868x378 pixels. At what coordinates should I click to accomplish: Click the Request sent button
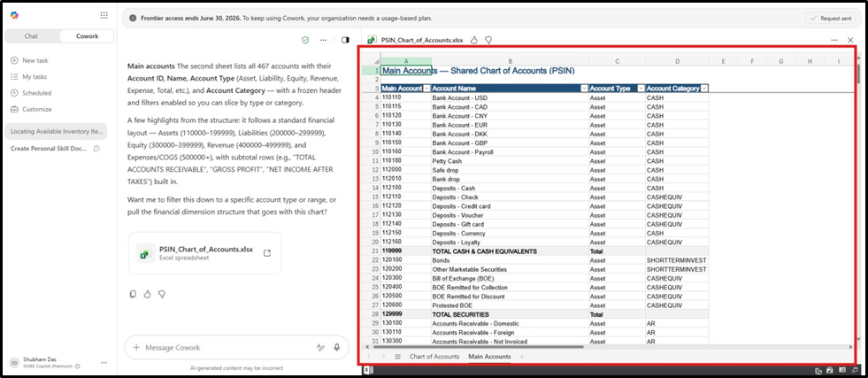tap(830, 19)
